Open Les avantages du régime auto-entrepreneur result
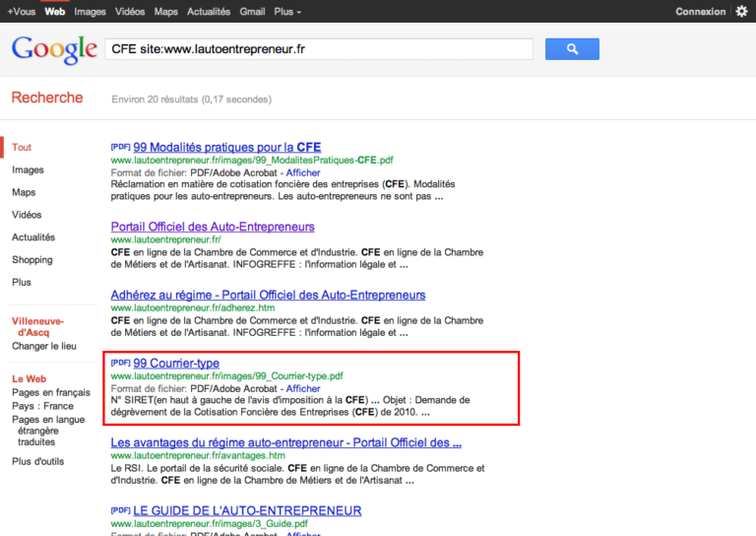 point(285,442)
